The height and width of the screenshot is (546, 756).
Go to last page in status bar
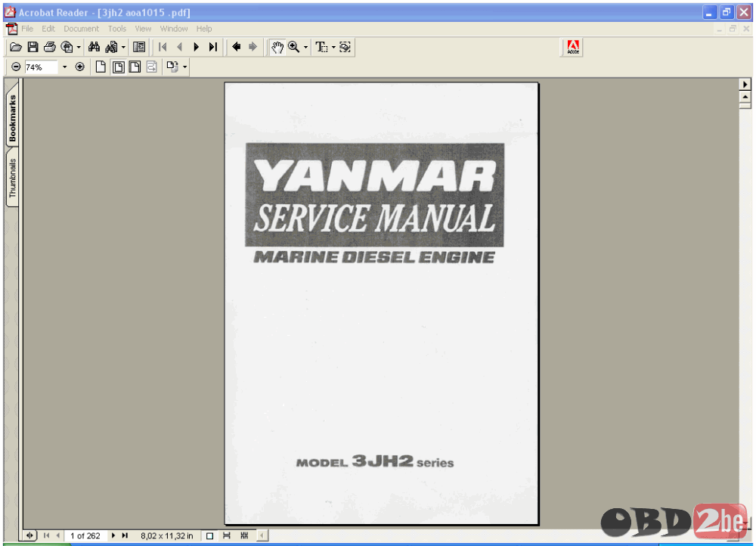pos(125,535)
